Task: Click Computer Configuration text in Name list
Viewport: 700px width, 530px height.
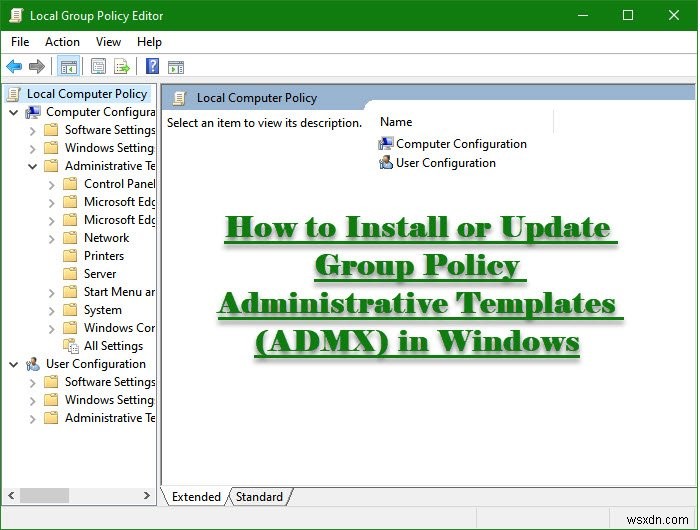Action: [461, 144]
